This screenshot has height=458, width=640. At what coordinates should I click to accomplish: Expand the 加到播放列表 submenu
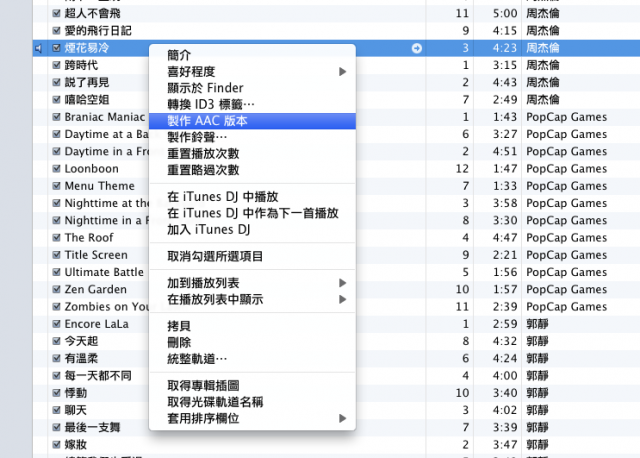[x=342, y=283]
